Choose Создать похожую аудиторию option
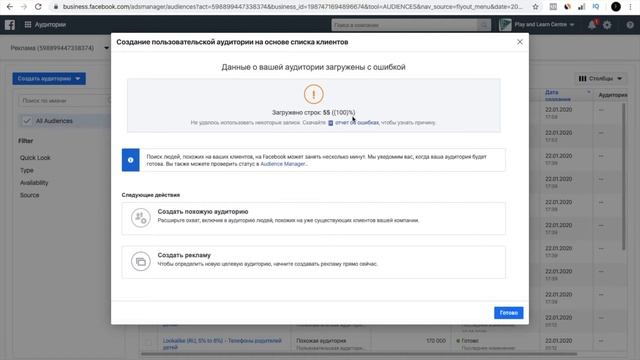 (313, 218)
